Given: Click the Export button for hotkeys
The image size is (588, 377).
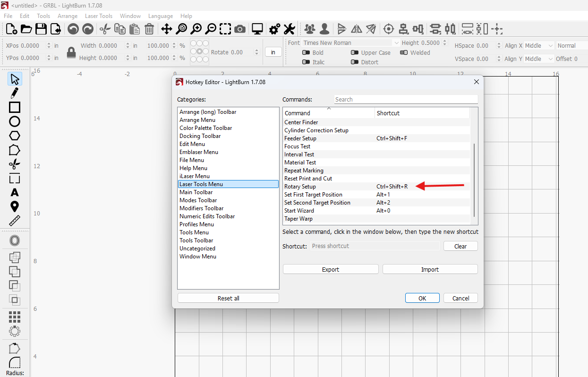Looking at the screenshot, I should coord(331,269).
